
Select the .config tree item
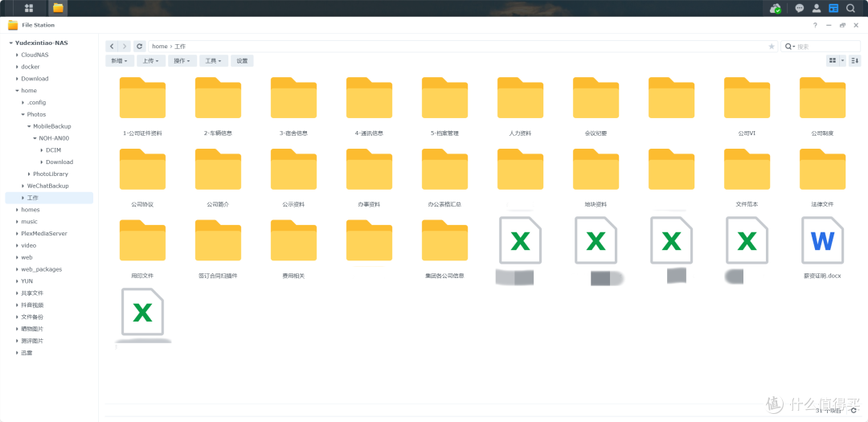(36, 102)
